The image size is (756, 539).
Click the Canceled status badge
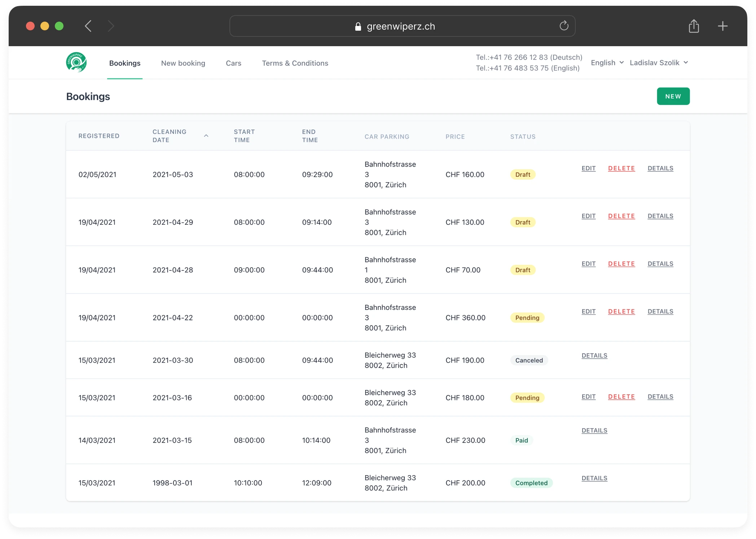click(x=529, y=360)
